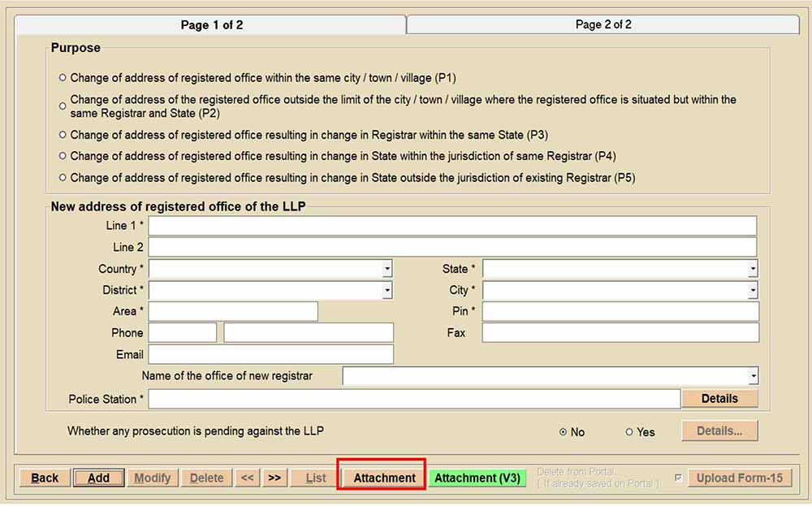This screenshot has width=812, height=506.
Task: Click the Add button
Action: click(x=98, y=478)
